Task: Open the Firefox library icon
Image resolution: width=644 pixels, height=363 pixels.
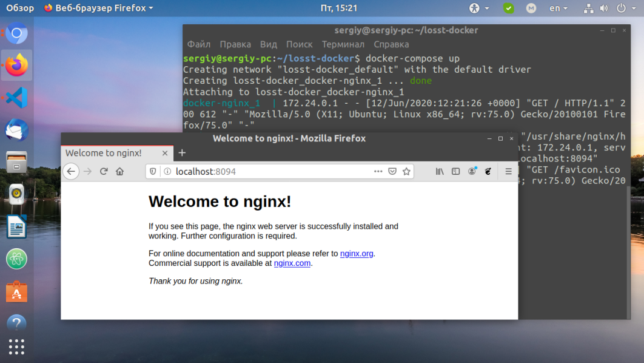Action: 440,172
